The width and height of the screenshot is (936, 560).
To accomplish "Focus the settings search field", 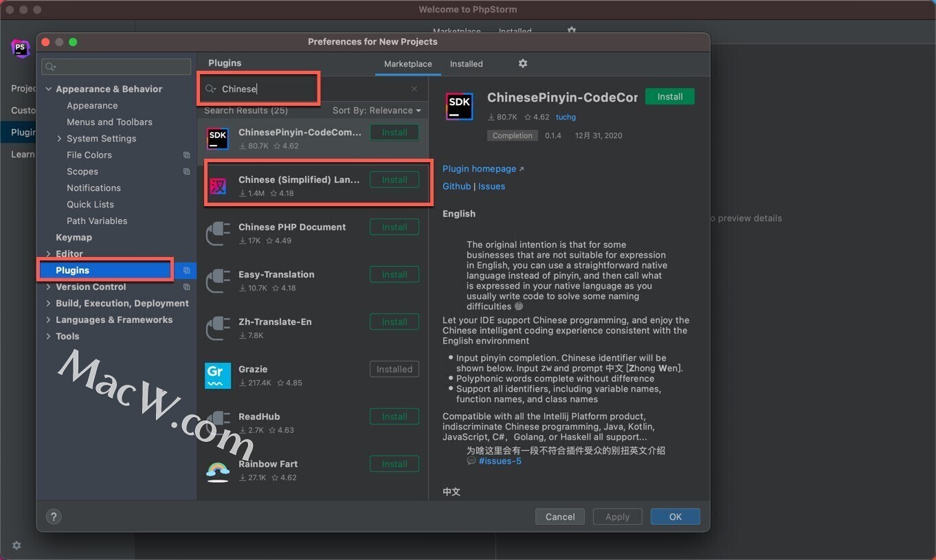I will point(116,67).
